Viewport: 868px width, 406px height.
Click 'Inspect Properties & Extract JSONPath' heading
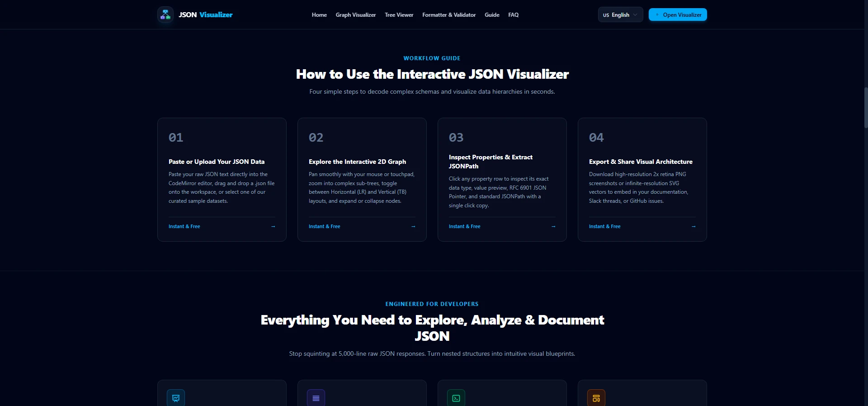click(x=491, y=162)
